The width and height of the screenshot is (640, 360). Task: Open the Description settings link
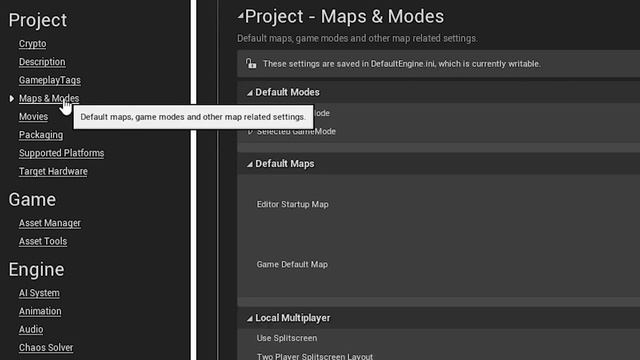coord(42,62)
